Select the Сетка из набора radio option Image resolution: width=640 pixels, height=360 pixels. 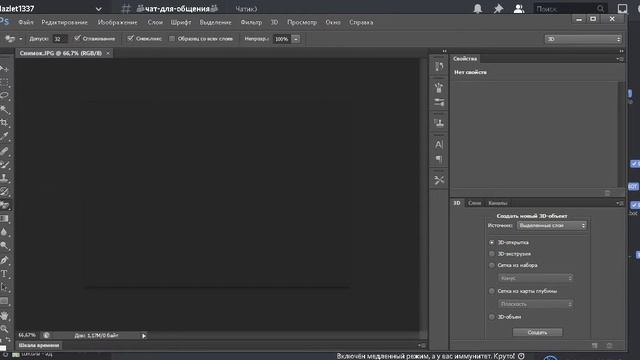491,265
